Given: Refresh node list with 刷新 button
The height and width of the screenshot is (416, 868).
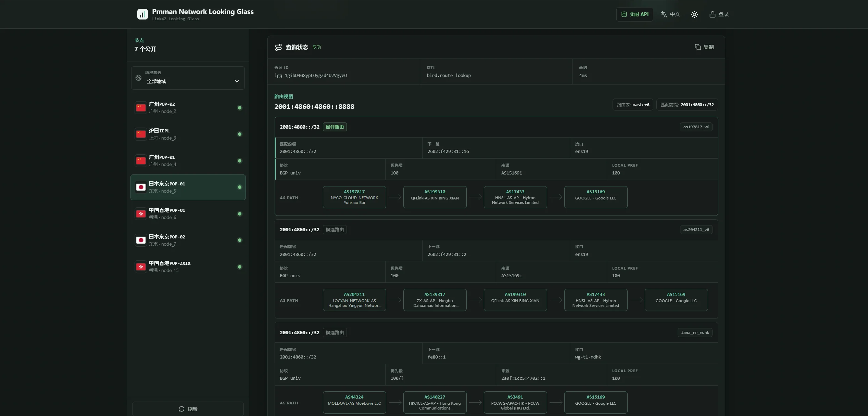Looking at the screenshot, I should pos(188,409).
